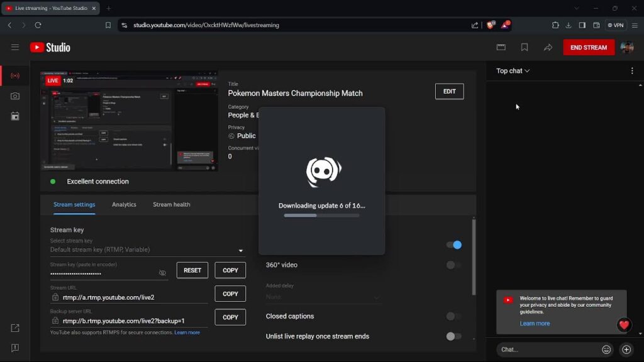
Task: Open Manage calendar icon in sidebar
Action: (15, 116)
